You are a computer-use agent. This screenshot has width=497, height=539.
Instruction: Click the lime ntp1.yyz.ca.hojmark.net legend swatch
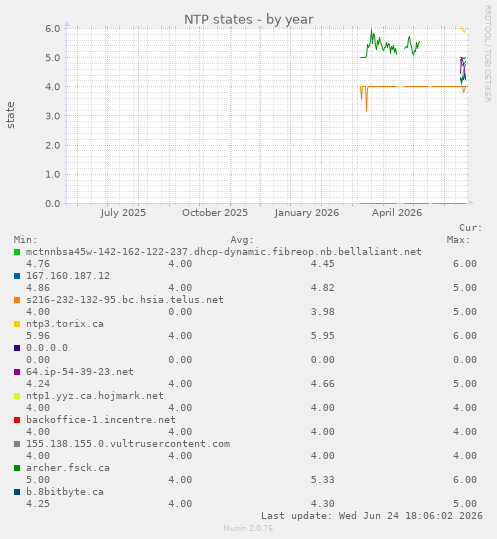17,396
